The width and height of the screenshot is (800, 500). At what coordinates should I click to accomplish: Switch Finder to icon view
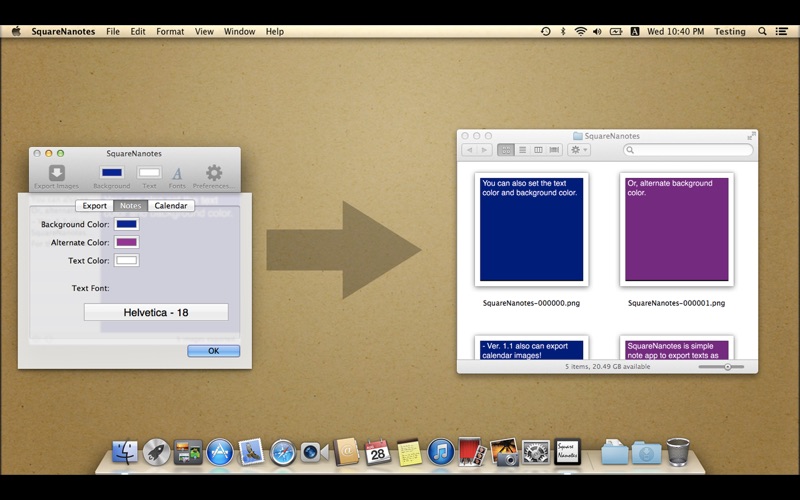pos(506,150)
